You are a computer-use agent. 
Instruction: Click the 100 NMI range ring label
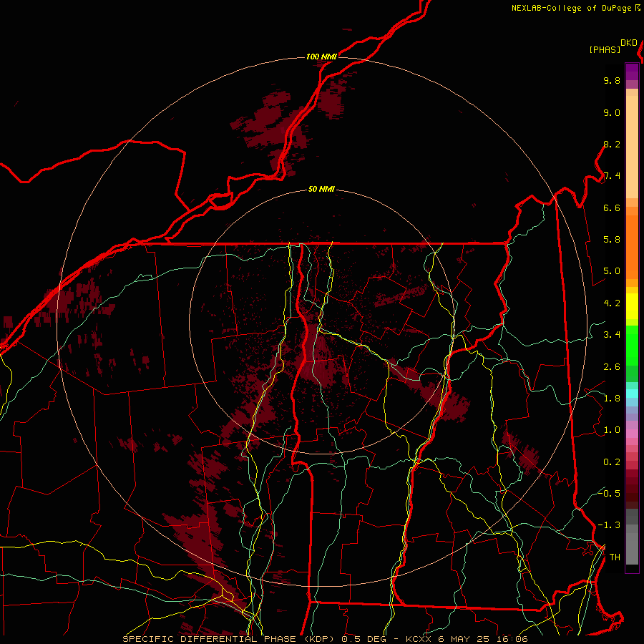coord(321,57)
